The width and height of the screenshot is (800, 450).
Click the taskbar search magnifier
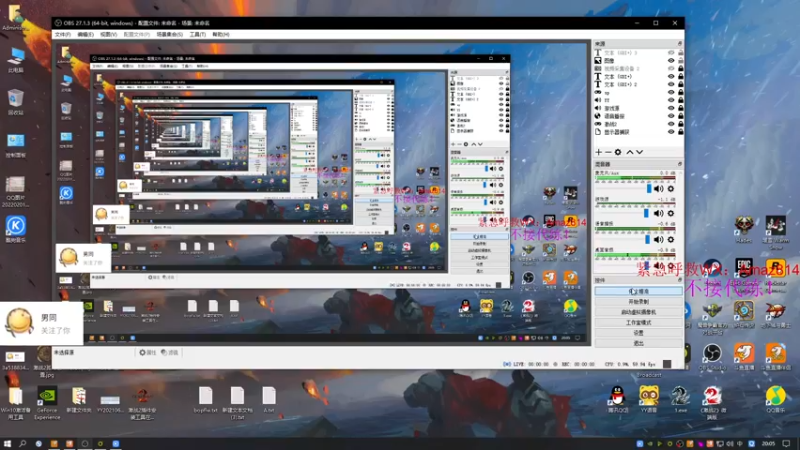pyautogui.click(x=22, y=444)
